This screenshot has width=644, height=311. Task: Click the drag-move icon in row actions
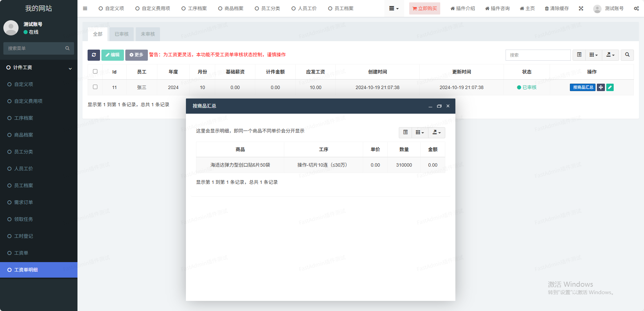[x=601, y=87]
